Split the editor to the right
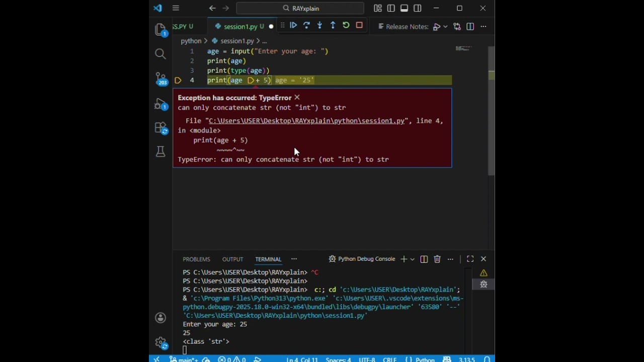Image resolution: width=644 pixels, height=362 pixels. pyautogui.click(x=470, y=27)
